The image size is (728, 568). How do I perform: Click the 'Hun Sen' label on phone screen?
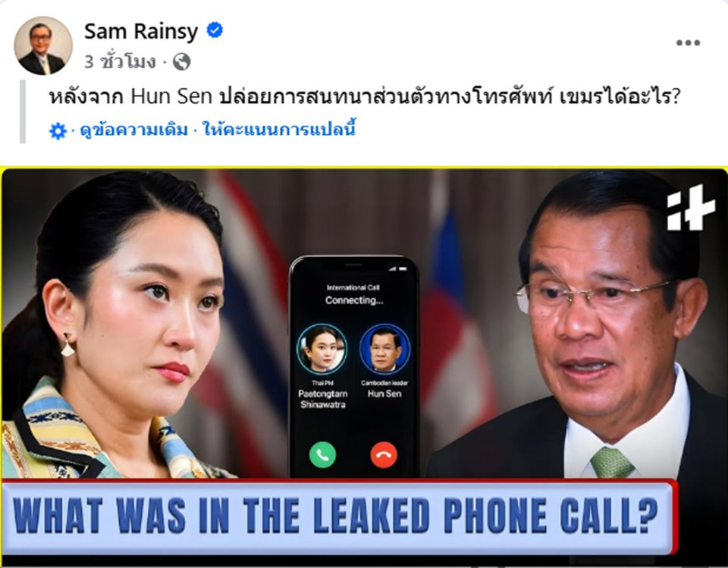pos(384,394)
